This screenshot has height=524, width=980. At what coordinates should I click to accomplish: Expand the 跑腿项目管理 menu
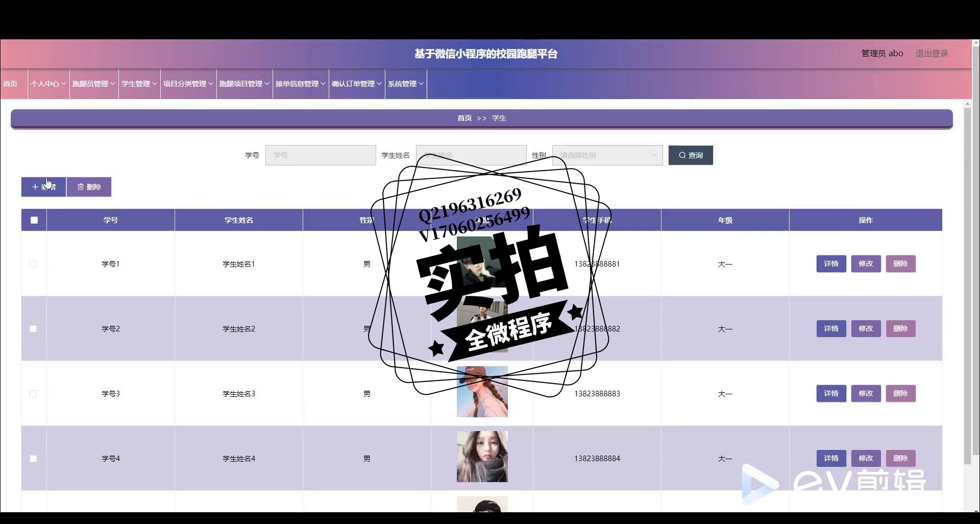click(x=244, y=84)
